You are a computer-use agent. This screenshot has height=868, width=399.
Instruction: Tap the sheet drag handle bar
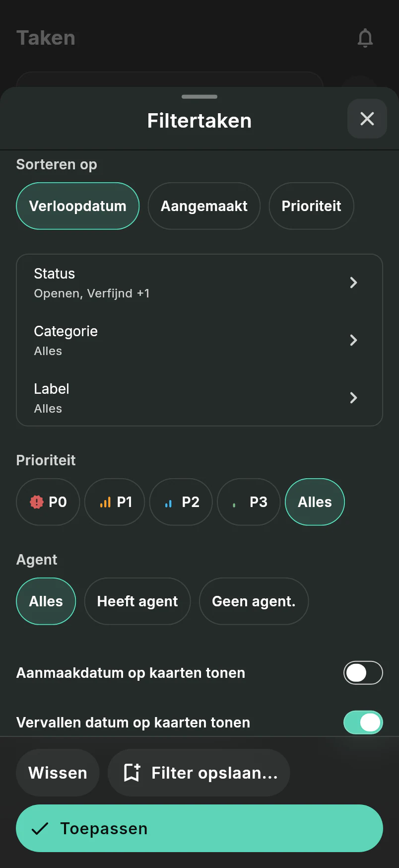click(x=199, y=96)
